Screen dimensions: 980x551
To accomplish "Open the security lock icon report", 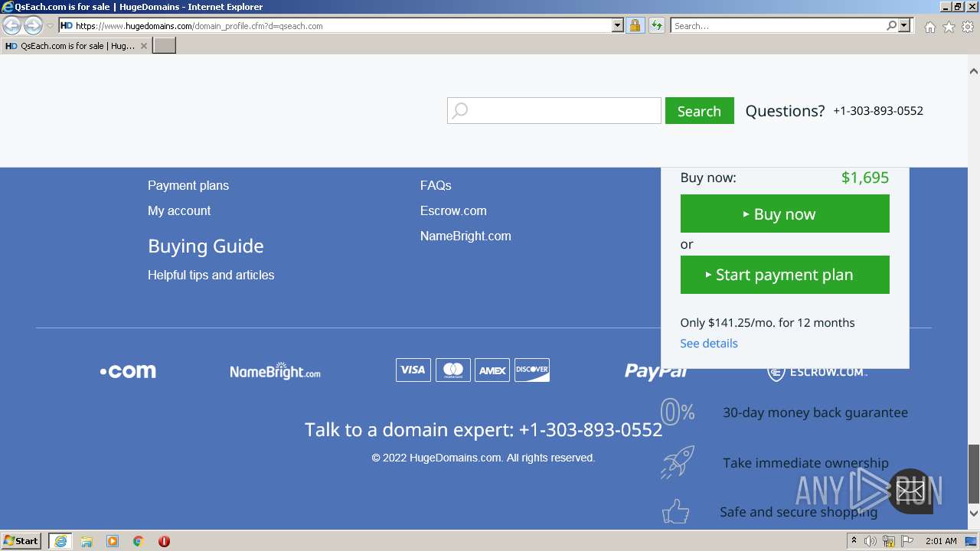I will (635, 26).
